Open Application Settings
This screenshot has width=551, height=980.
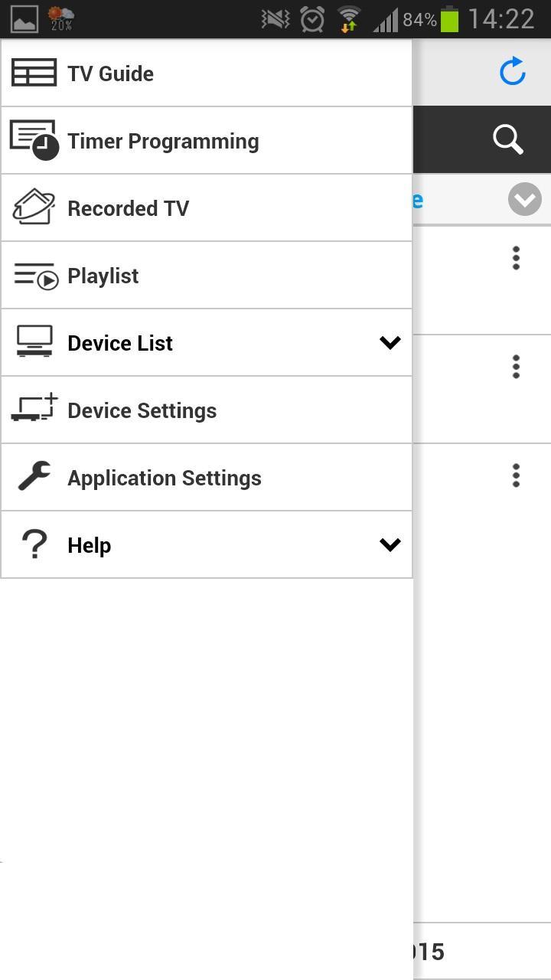coord(164,478)
